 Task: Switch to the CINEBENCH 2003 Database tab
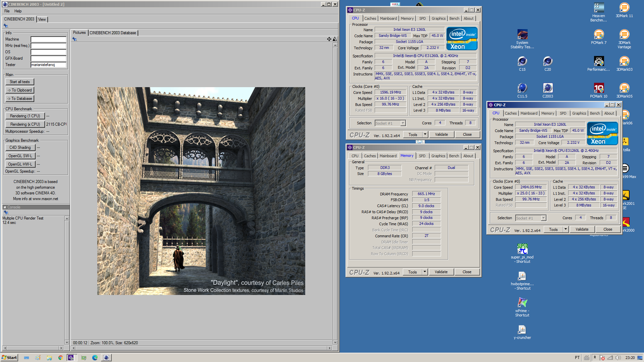click(x=113, y=33)
